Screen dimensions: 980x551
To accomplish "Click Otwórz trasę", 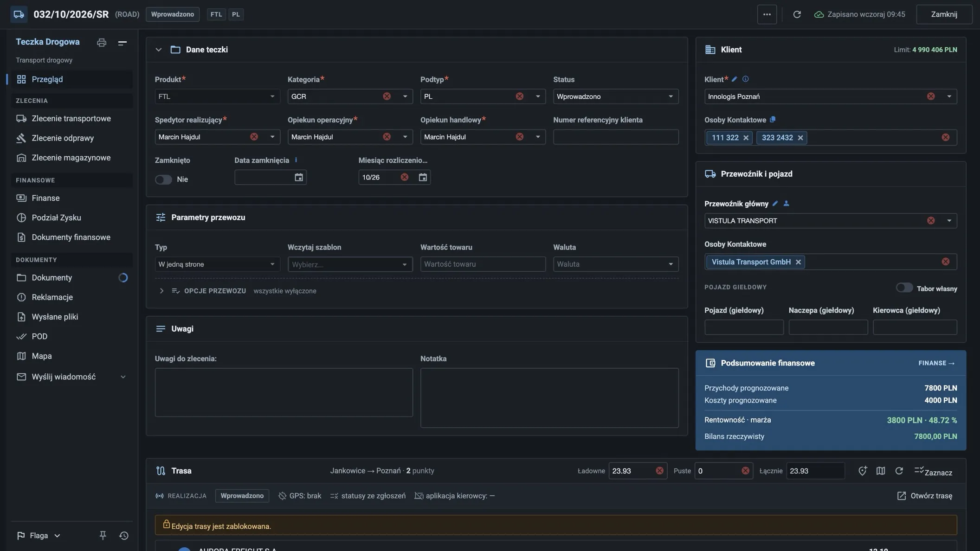I will point(924,496).
